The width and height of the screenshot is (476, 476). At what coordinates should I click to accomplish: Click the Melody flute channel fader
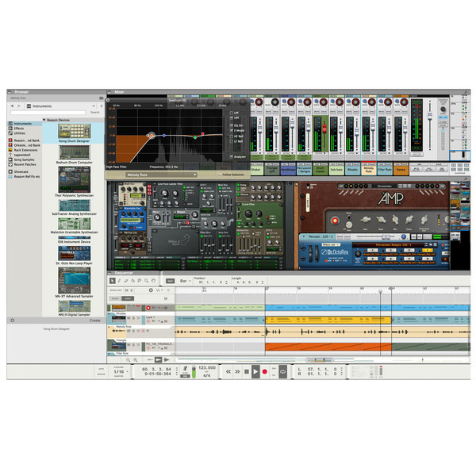[x=373, y=126]
